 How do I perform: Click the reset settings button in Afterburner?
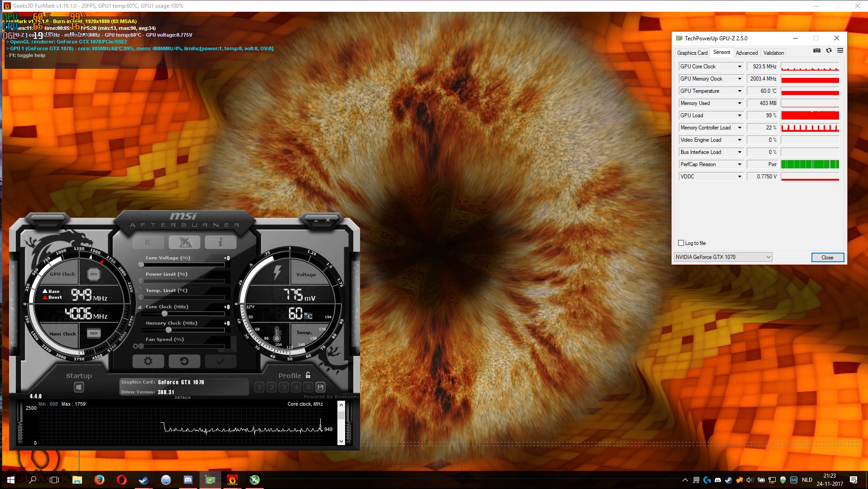(x=184, y=361)
